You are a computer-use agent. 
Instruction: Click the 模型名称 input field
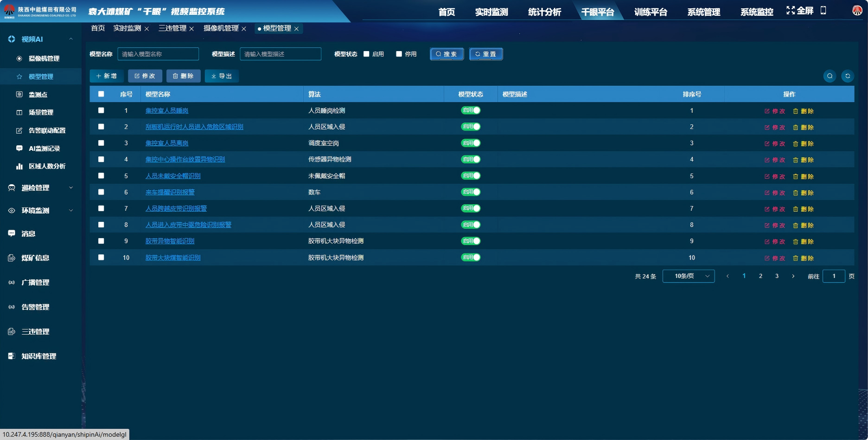tap(158, 54)
